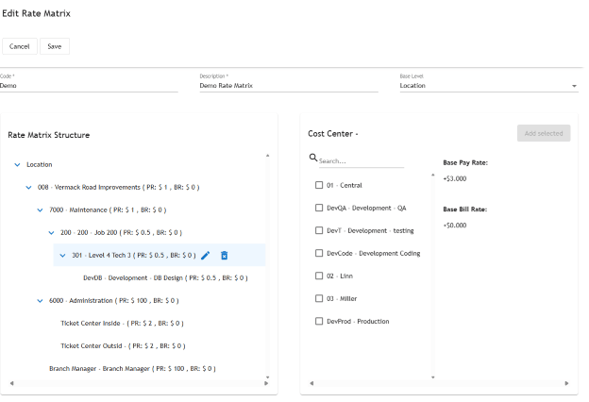The height and width of the screenshot is (402, 589).
Task: Select Ticket Center Inside tree item
Action: (122, 323)
